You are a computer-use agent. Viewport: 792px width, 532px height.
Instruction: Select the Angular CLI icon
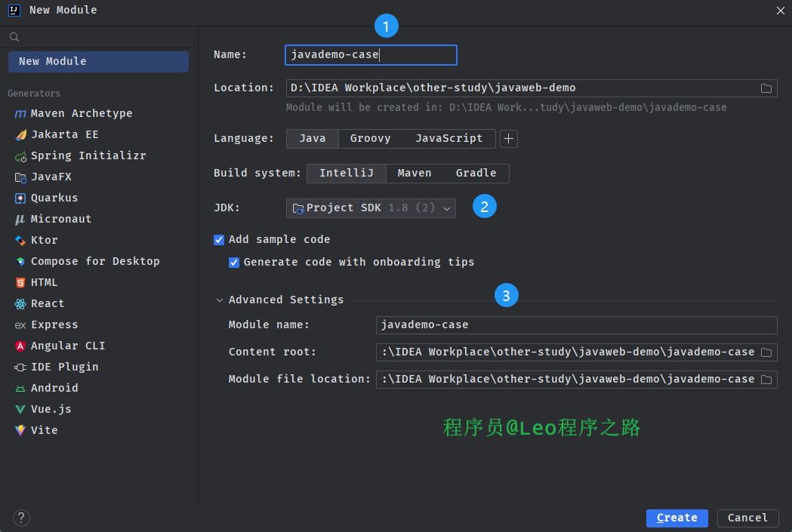click(20, 346)
